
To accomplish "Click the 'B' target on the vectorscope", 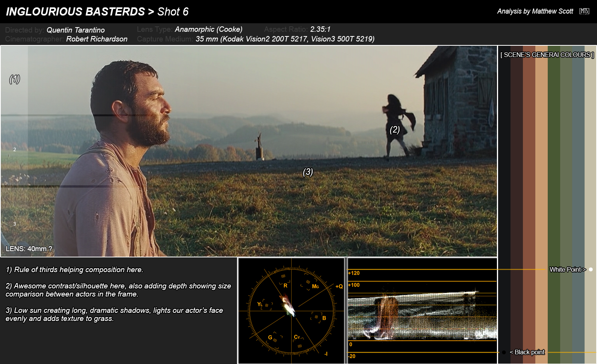I will [x=324, y=318].
